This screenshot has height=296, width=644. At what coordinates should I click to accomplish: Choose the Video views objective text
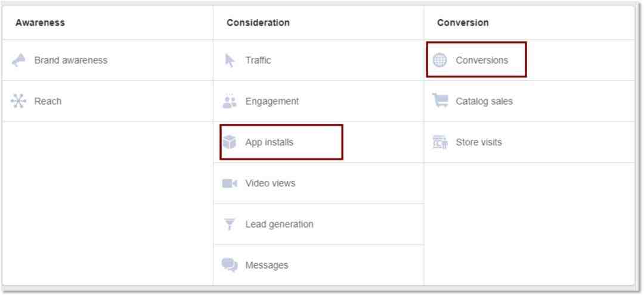point(270,183)
